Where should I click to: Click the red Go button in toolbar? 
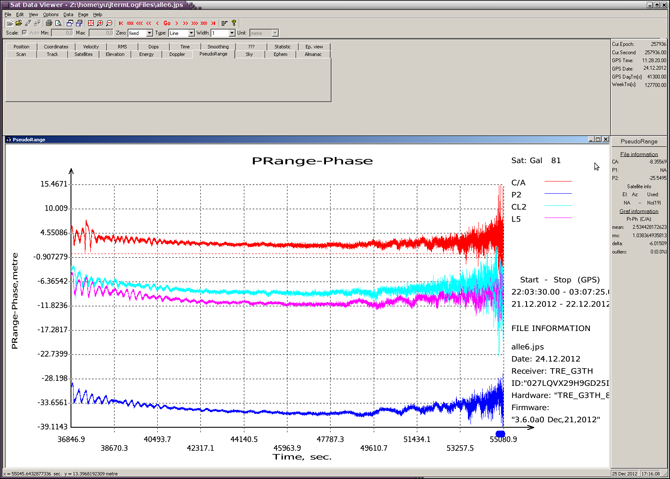point(167,23)
